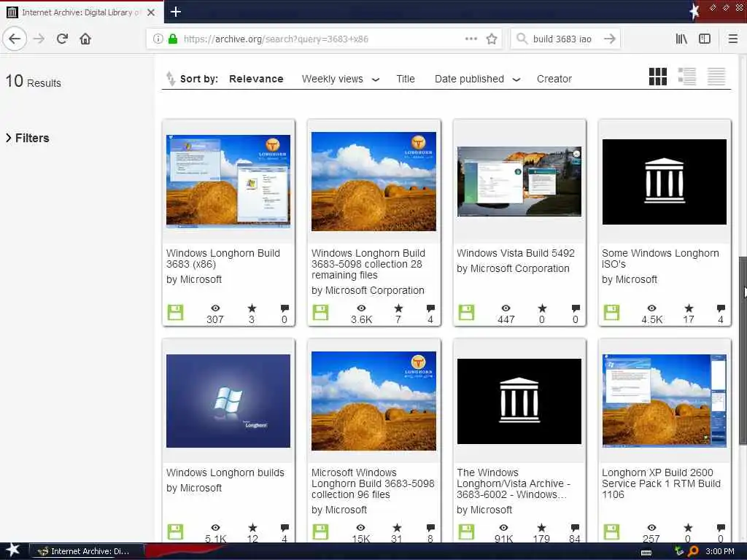Open thumbnail of Windows Longhorn Build 3683 (x86)

[x=228, y=181]
